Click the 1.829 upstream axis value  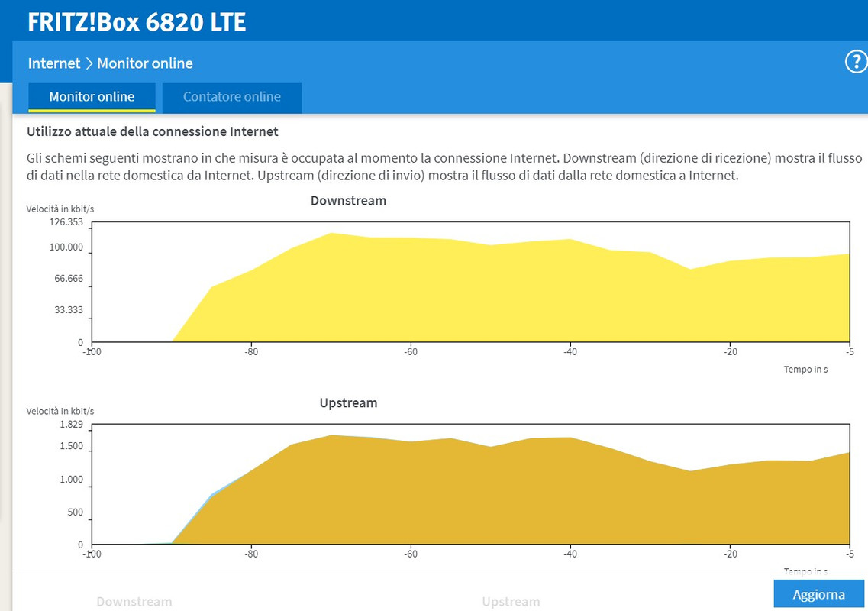pyautogui.click(x=72, y=425)
